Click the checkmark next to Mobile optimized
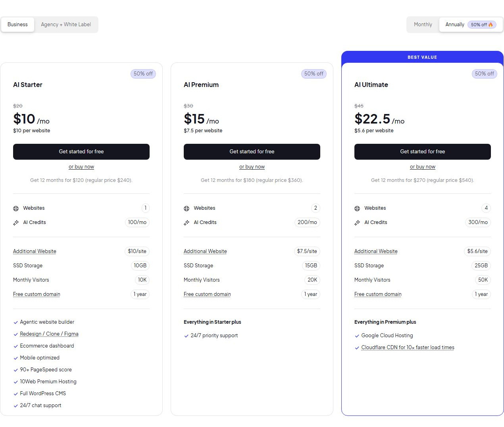This screenshot has width=504, height=427. coord(15,358)
